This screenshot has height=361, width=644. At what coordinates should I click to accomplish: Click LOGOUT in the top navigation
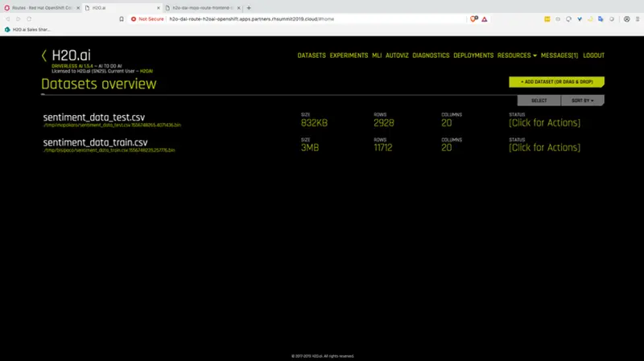tap(593, 55)
